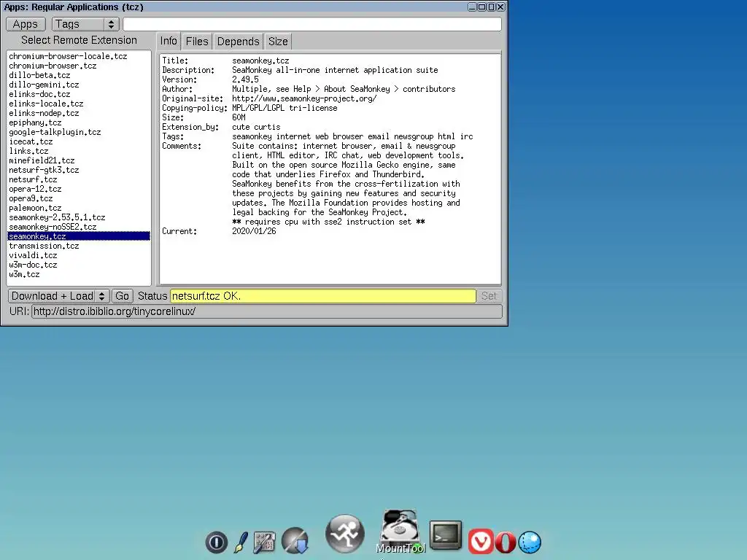Screen dimensions: 747x560
Task: Click the Go button
Action: coord(122,296)
